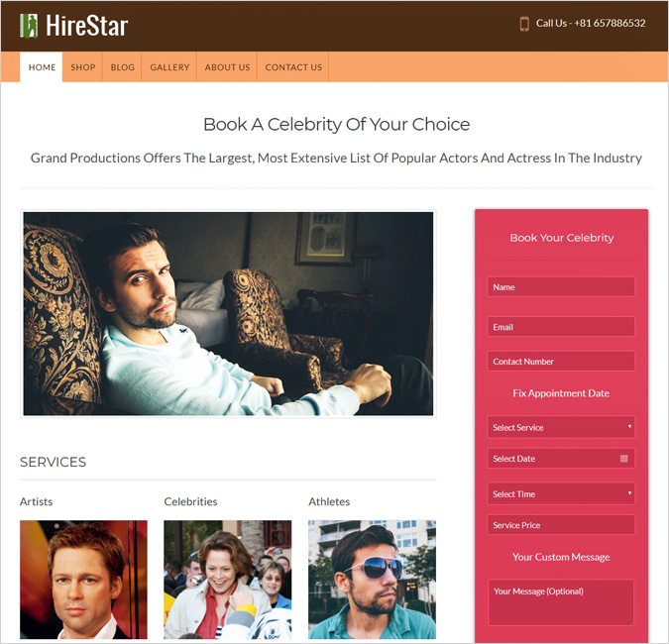Image resolution: width=669 pixels, height=644 pixels.
Task: Click inside Your Message (Optional) textarea
Action: 561,602
